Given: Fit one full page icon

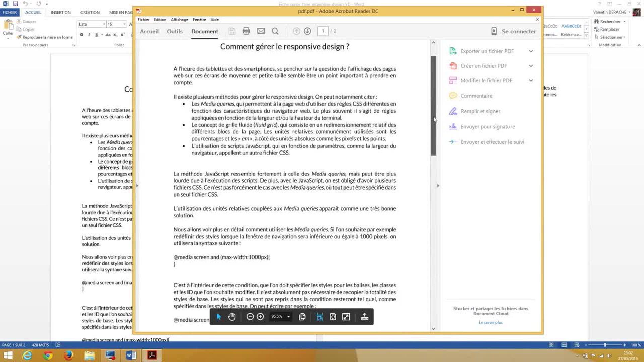Looking at the screenshot, I should 333,317.
